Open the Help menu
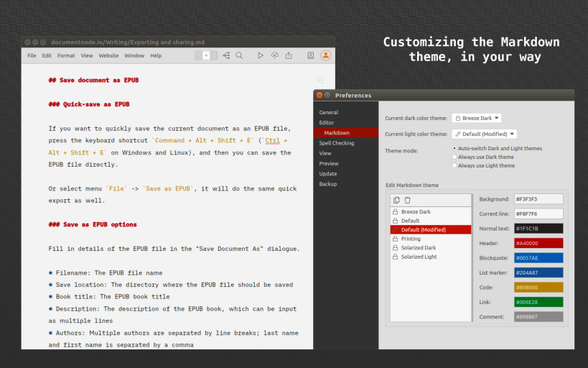Viewport: 588px width, 368px height. pyautogui.click(x=156, y=55)
